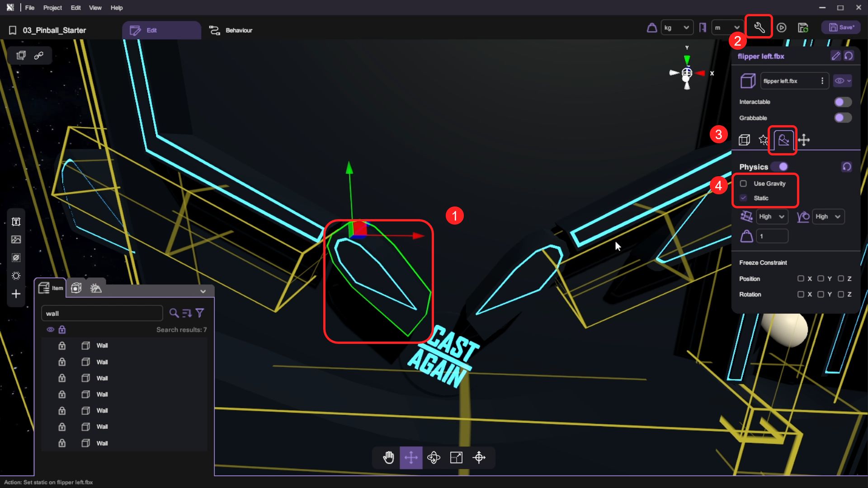Open the kg mass unit dropdown

[676, 28]
